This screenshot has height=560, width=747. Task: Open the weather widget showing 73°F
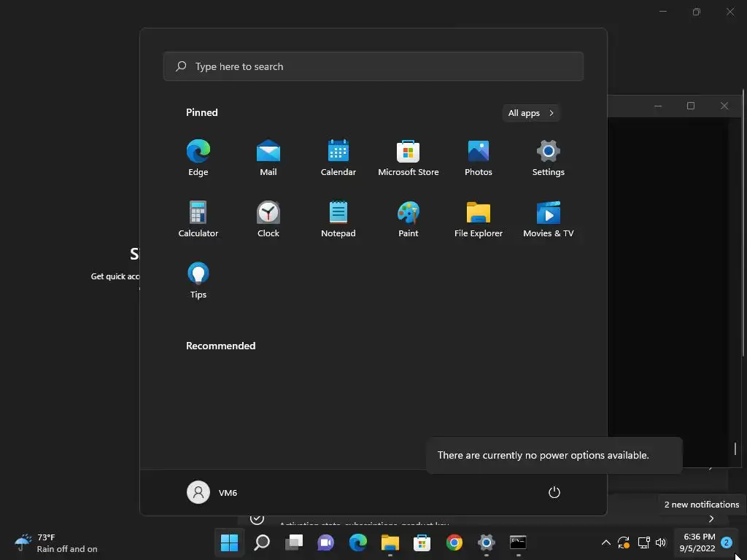tap(56, 542)
